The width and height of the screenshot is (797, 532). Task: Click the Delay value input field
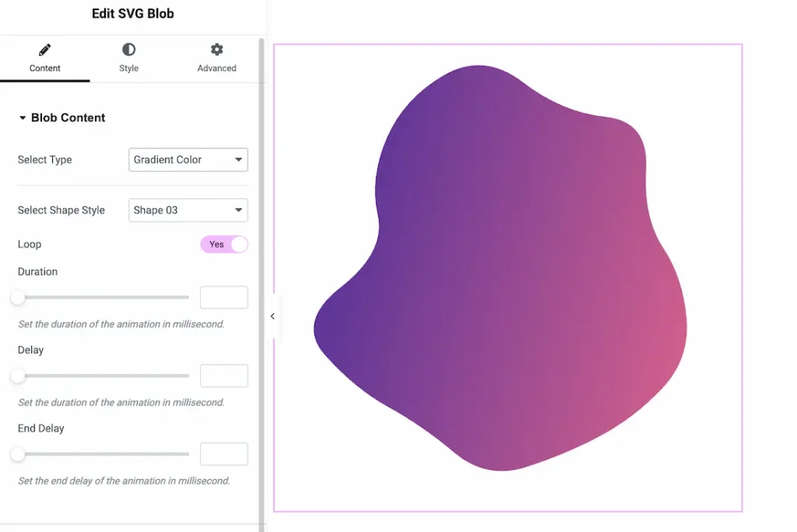tap(223, 376)
